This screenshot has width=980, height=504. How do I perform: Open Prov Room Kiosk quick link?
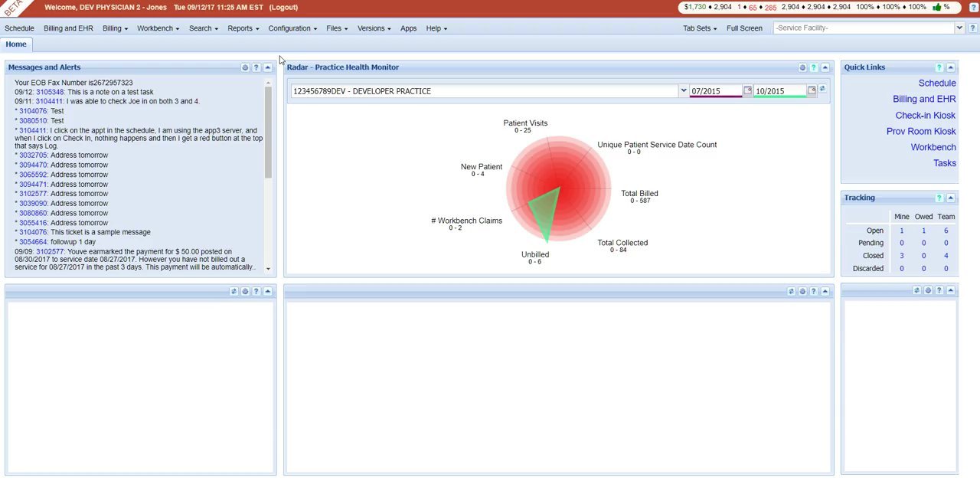pyautogui.click(x=921, y=131)
